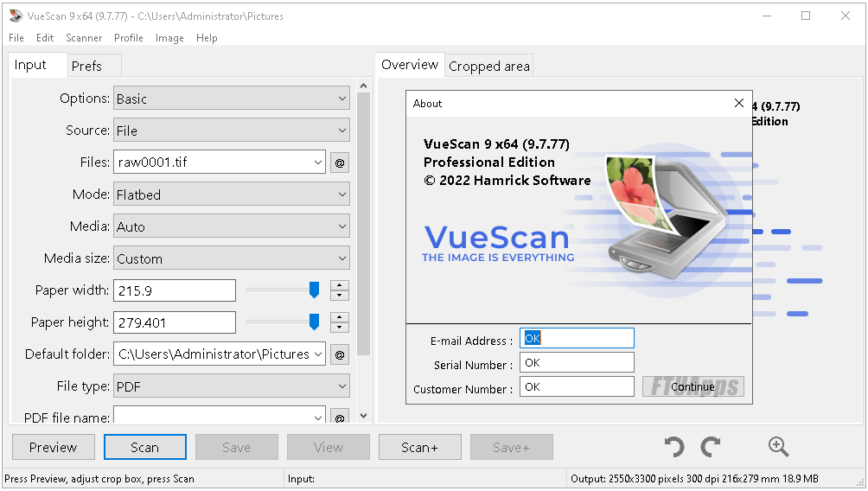Open the Profile menu
The image size is (868, 491).
129,38
